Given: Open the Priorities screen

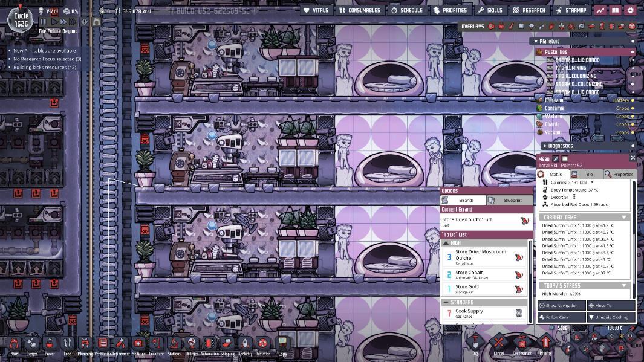Looking at the screenshot, I should (x=450, y=10).
